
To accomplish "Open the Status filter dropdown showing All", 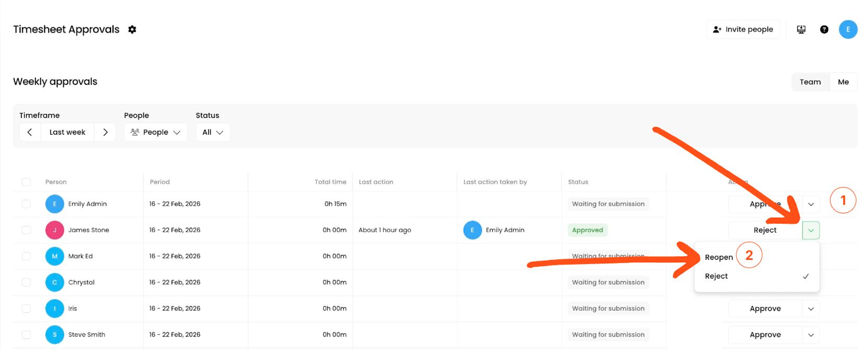I will (x=213, y=132).
